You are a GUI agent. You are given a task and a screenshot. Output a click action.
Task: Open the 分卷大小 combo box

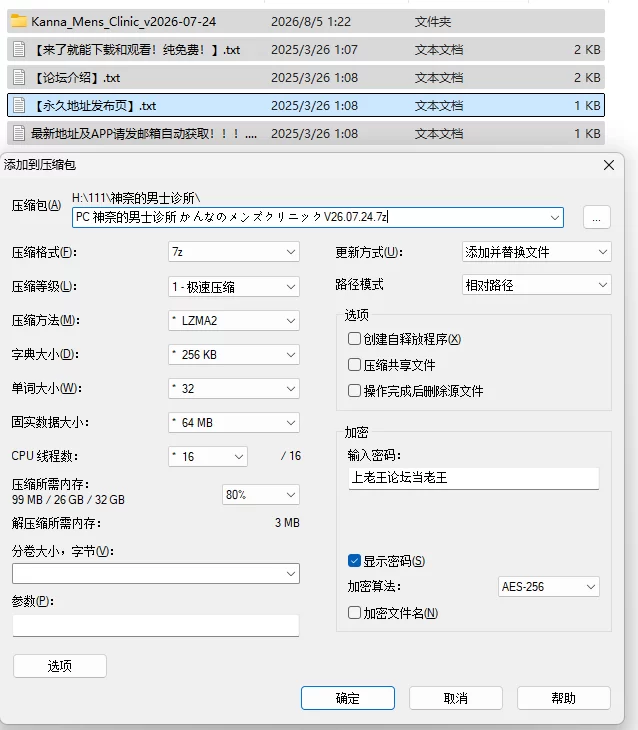click(156, 574)
